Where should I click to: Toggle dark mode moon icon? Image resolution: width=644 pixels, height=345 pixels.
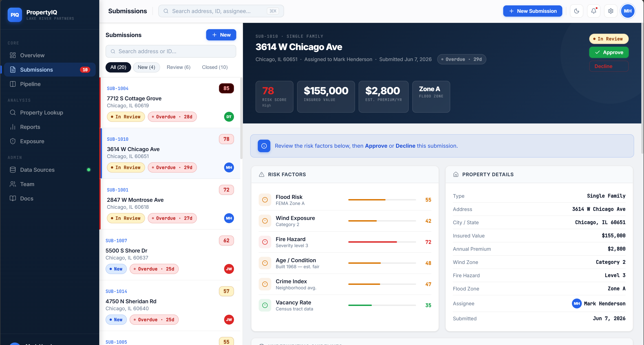576,11
